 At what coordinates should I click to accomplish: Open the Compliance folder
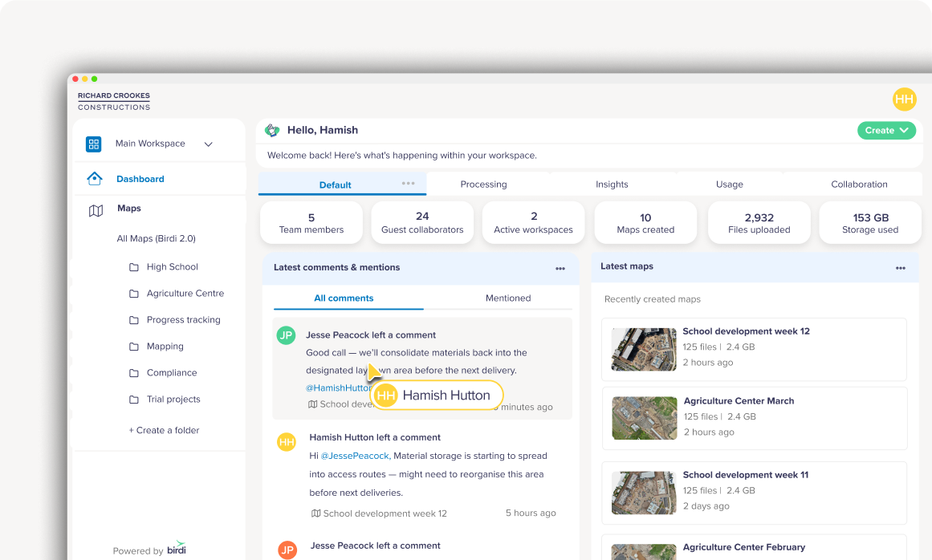coord(172,373)
